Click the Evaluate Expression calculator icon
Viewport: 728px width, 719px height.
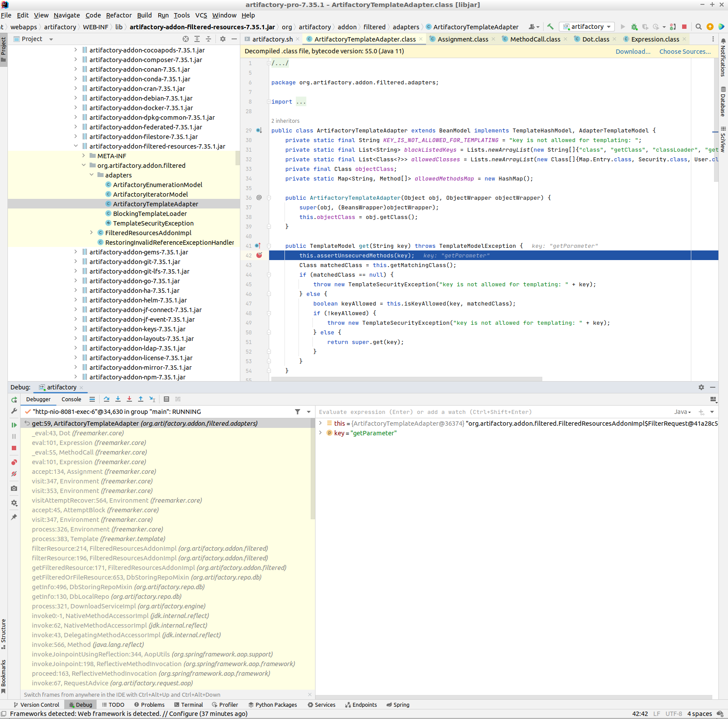166,399
